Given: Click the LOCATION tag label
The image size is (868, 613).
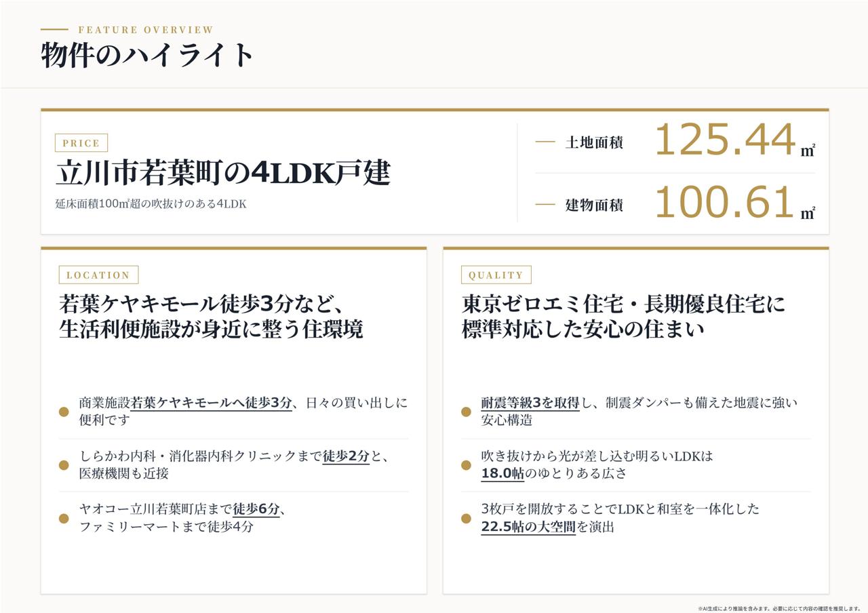Looking at the screenshot, I should tap(98, 275).
